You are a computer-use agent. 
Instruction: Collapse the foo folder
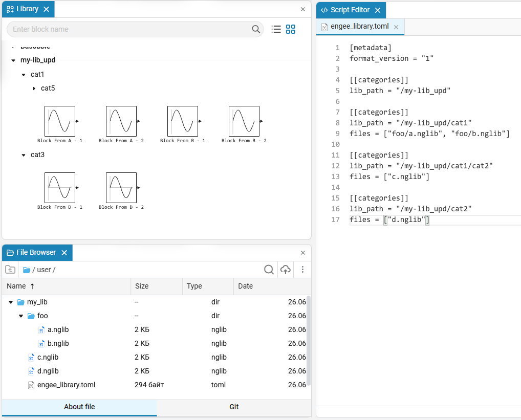click(x=21, y=316)
